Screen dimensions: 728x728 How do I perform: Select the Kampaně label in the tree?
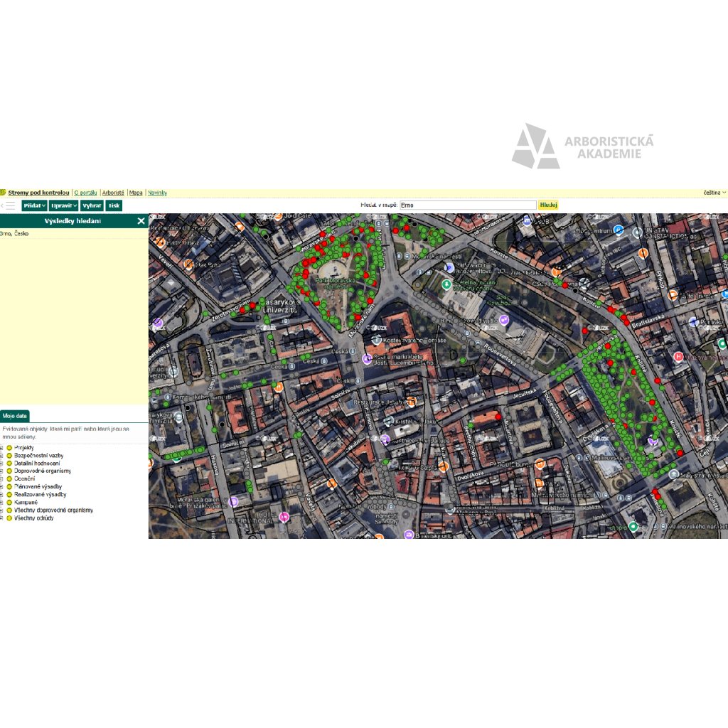click(26, 503)
